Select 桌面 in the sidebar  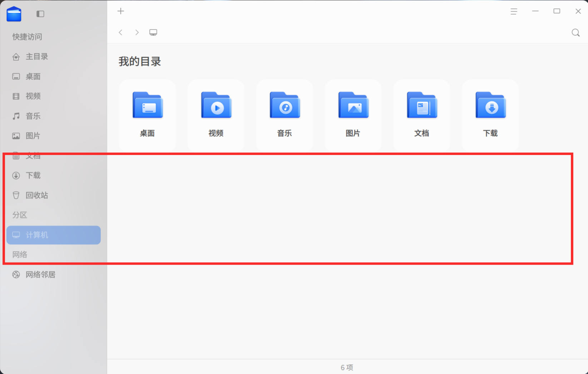coord(54,76)
